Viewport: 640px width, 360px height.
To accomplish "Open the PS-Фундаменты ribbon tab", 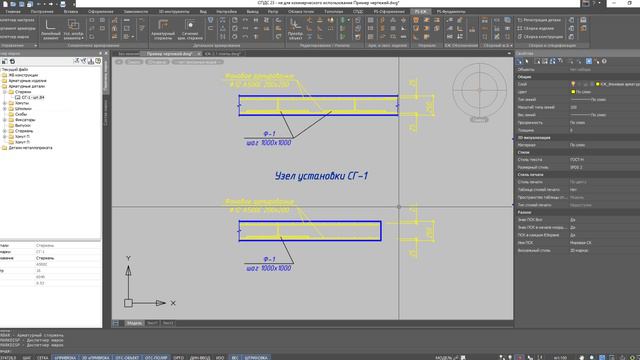I will (x=451, y=11).
